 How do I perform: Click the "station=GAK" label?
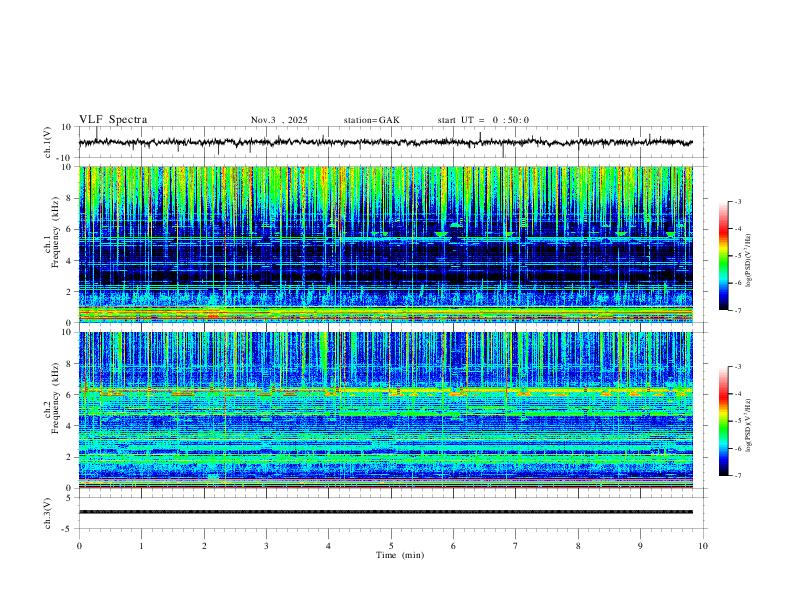[x=371, y=120]
